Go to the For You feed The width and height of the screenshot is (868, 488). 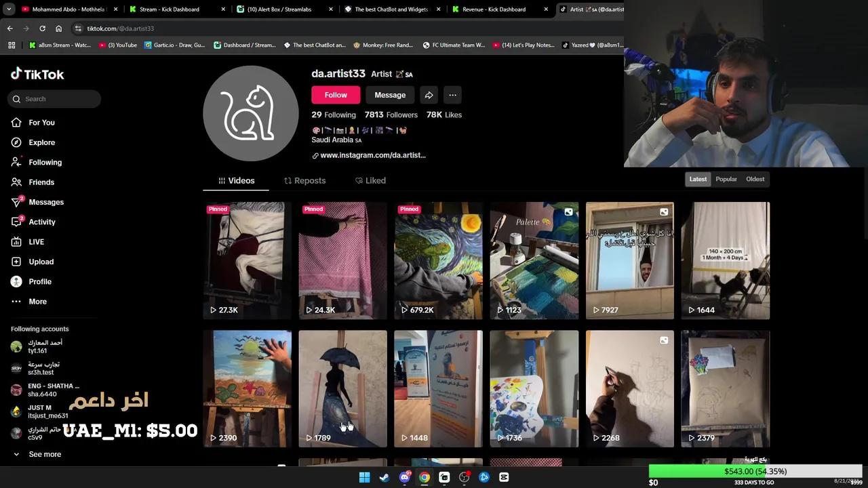pos(41,123)
